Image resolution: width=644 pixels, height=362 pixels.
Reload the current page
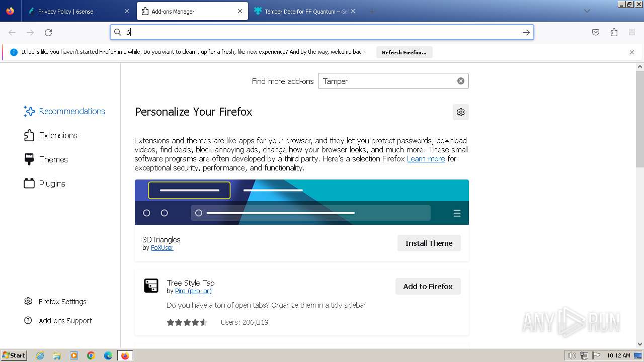(48, 32)
